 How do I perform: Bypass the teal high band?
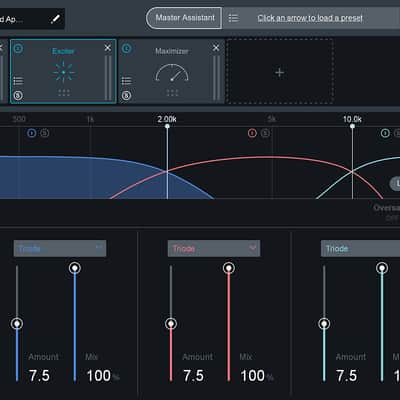pos(385,133)
